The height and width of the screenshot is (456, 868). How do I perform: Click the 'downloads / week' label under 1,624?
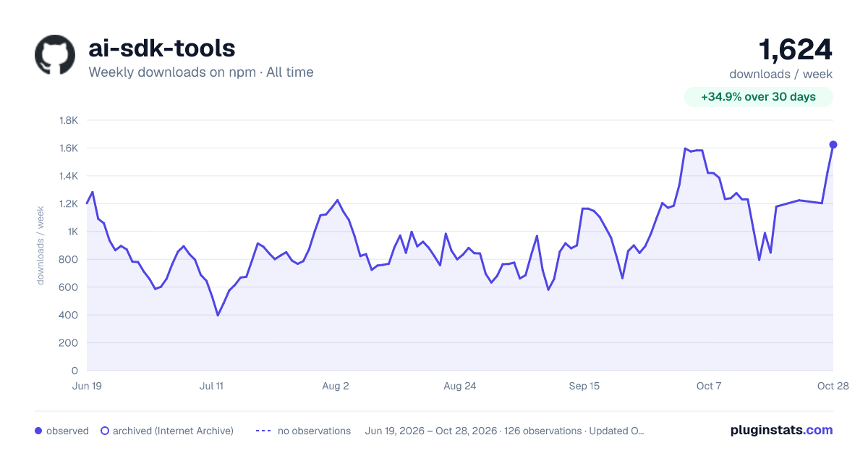[780, 74]
